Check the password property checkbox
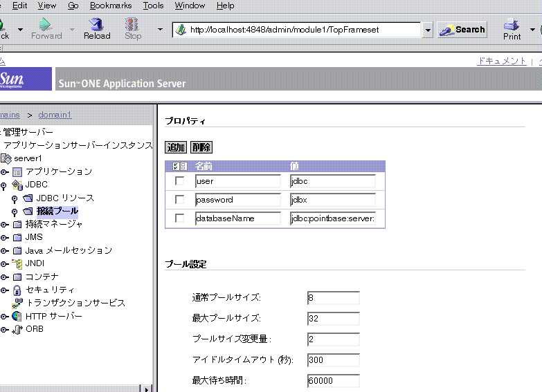 coord(180,200)
